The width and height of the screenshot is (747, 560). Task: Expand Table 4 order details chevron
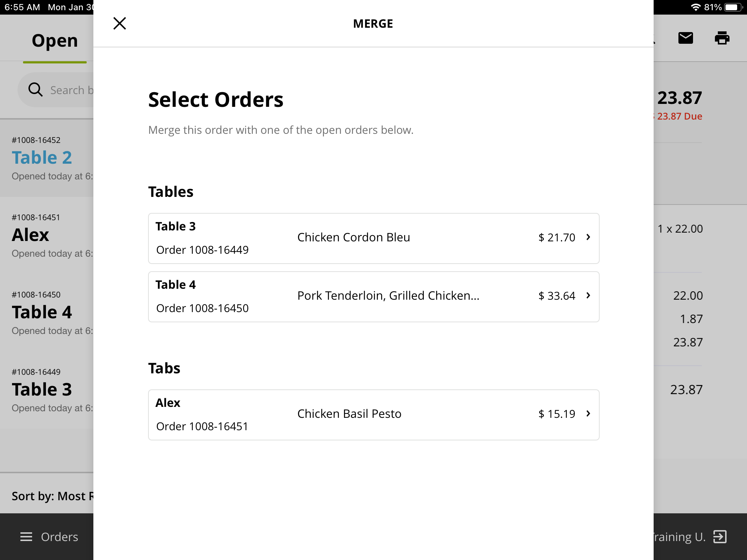[x=588, y=296]
